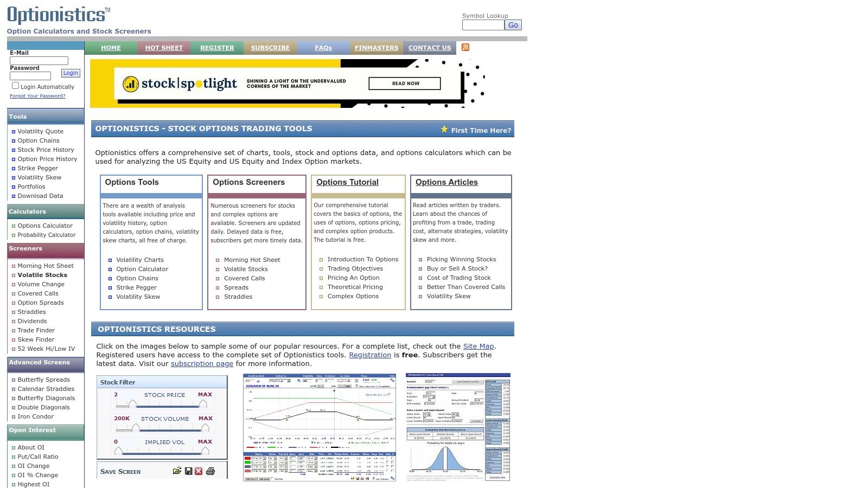The height and width of the screenshot is (488, 868).
Task: Click the Forgot Your Password link
Action: pos(37,96)
